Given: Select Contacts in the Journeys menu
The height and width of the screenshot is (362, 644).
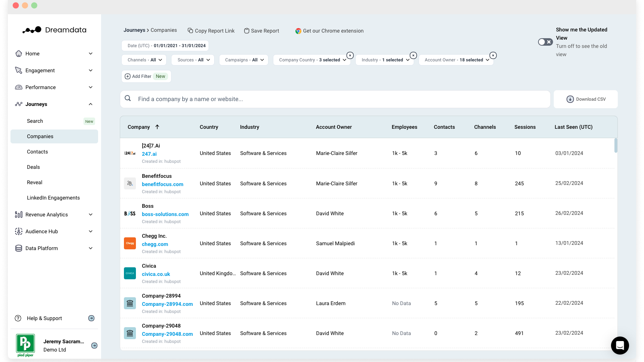Looking at the screenshot, I should pyautogui.click(x=37, y=152).
